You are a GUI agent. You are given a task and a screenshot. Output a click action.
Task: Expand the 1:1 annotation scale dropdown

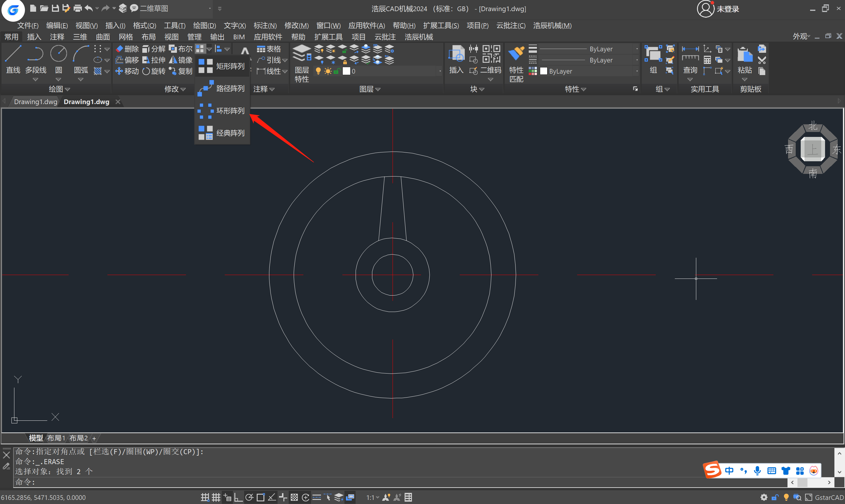point(373,498)
